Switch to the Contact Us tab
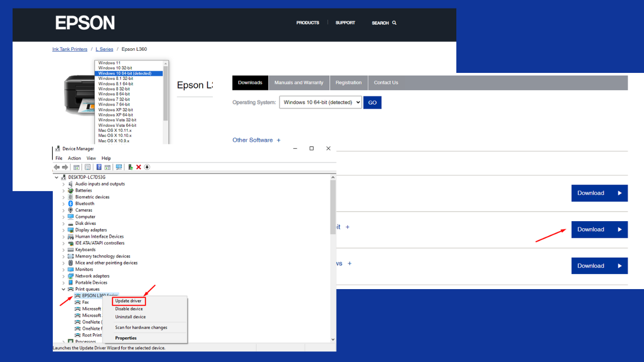This screenshot has width=644, height=362. click(x=386, y=82)
